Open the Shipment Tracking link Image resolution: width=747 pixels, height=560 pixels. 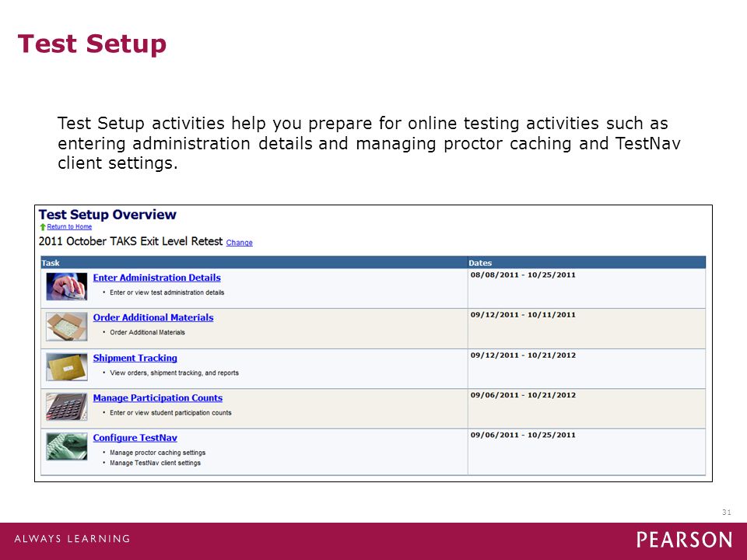[x=135, y=358]
